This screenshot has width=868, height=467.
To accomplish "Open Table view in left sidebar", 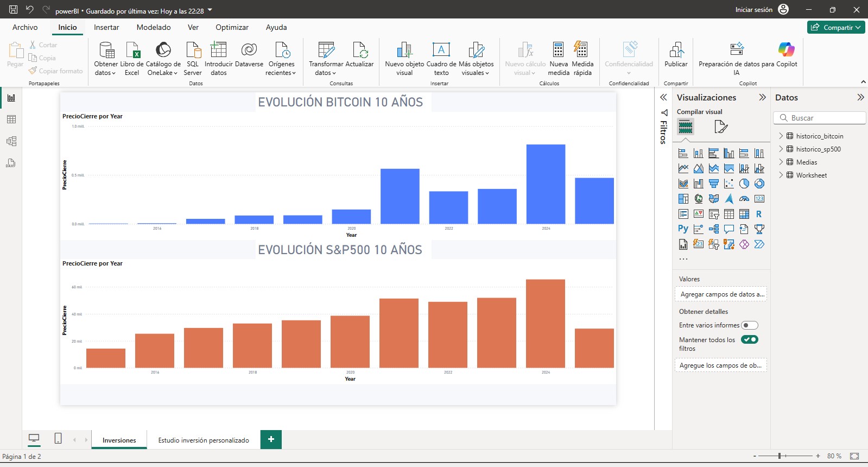I will tap(11, 119).
